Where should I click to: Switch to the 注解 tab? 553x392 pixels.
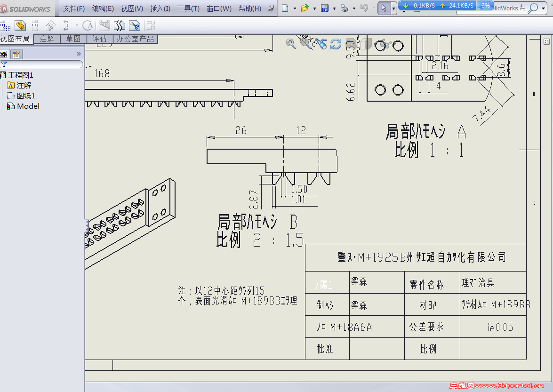click(x=47, y=39)
